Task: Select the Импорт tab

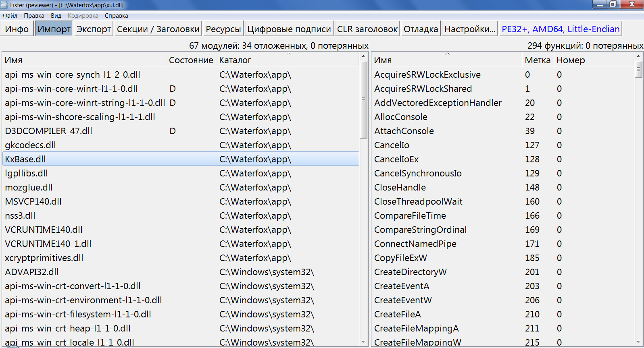Action: (54, 29)
